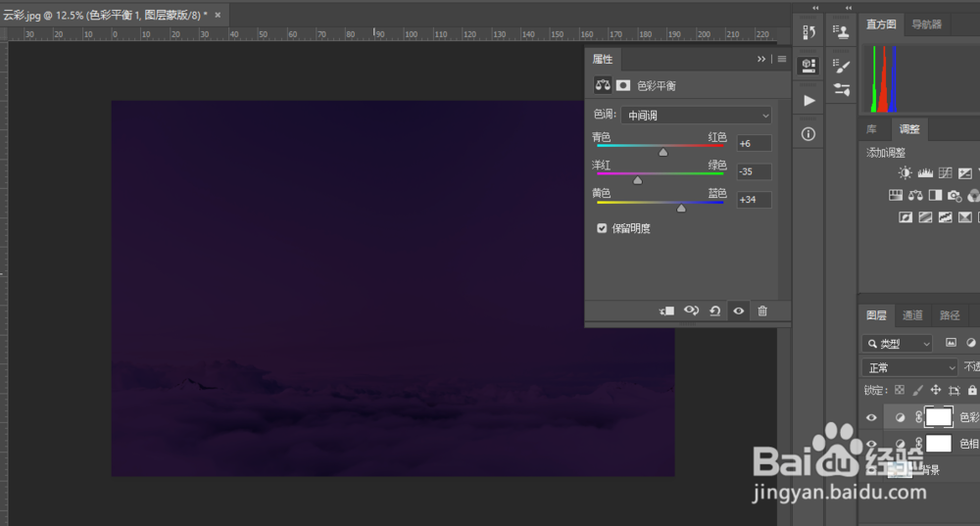Open the 色调 中间调 dropdown
The image size is (980, 526).
(696, 115)
